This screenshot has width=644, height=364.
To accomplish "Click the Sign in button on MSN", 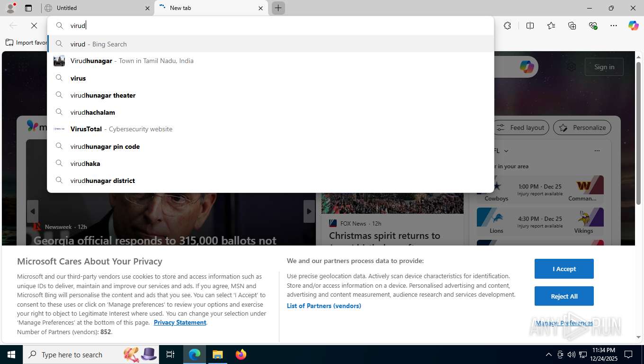I will pyautogui.click(x=604, y=67).
